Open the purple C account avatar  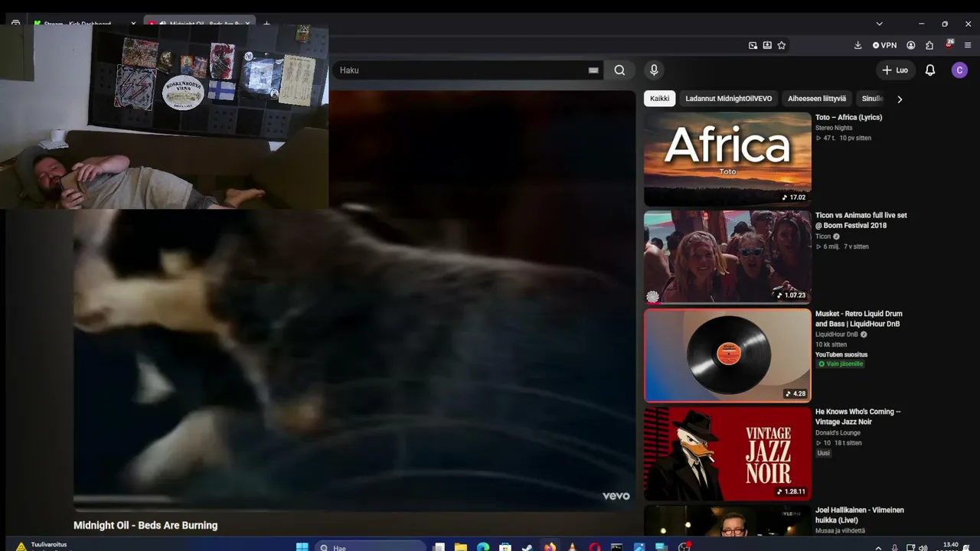point(959,70)
